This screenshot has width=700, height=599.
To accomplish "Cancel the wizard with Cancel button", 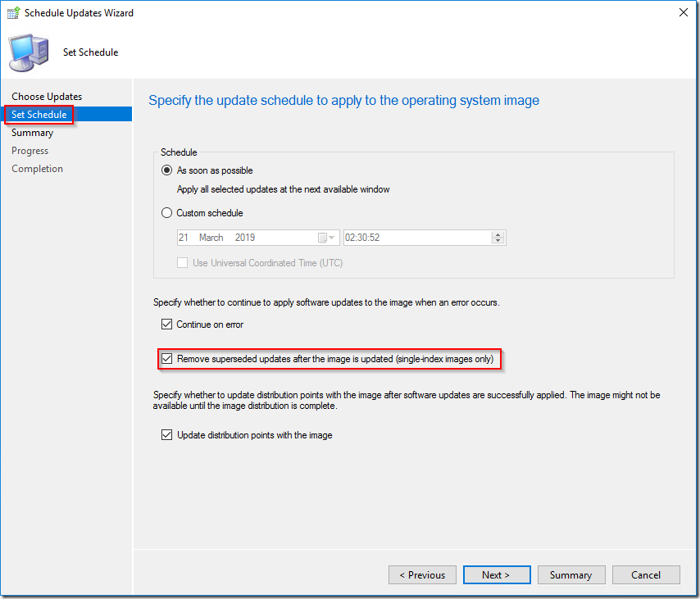I will (646, 575).
